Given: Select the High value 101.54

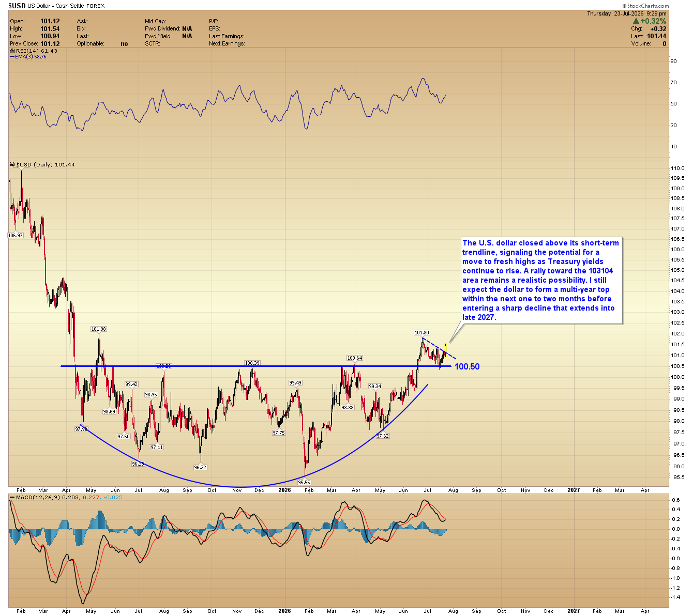Looking at the screenshot, I should click(x=50, y=28).
